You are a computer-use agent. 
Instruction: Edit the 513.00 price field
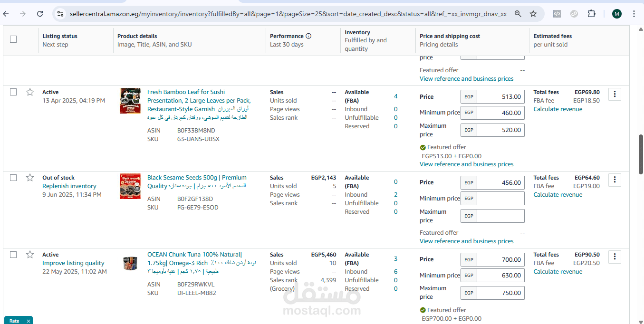[500, 97]
